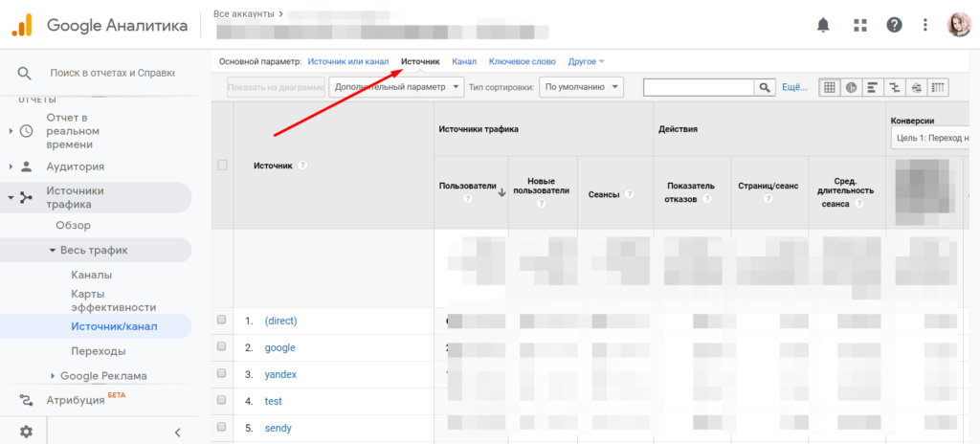Click the help question mark icon
The image size is (980, 444).
click(894, 25)
